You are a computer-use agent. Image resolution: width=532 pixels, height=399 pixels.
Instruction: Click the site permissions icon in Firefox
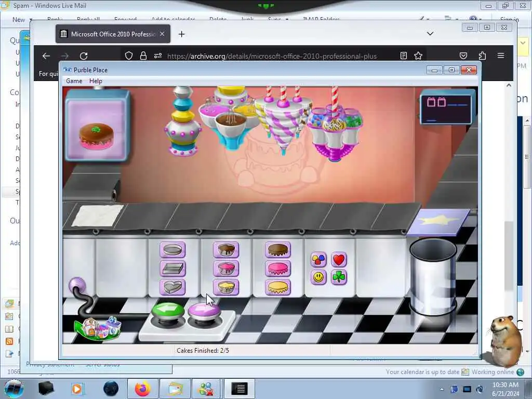[158, 56]
